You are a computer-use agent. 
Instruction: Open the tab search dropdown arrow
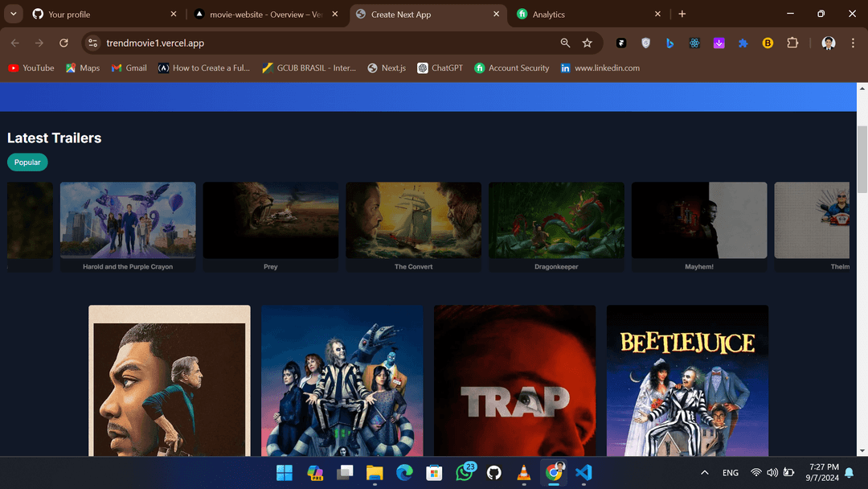[x=14, y=14]
